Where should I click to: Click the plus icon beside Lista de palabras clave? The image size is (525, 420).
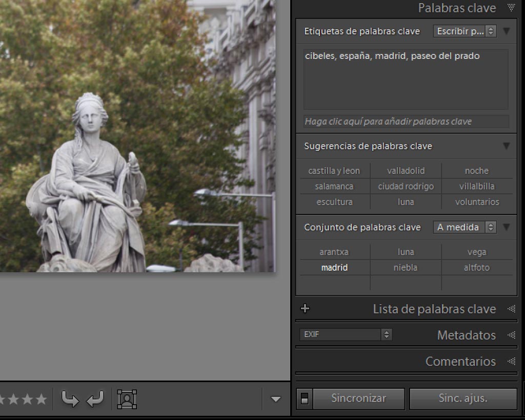coord(305,309)
